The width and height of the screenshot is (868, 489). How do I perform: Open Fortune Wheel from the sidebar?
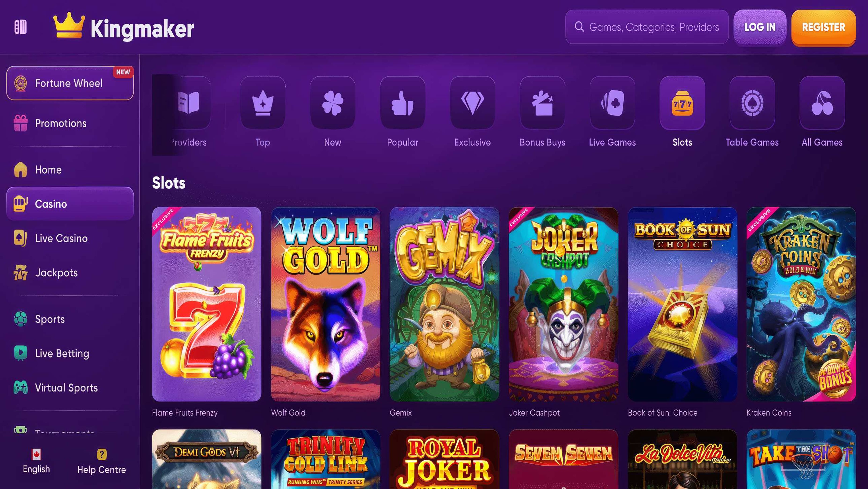70,83
